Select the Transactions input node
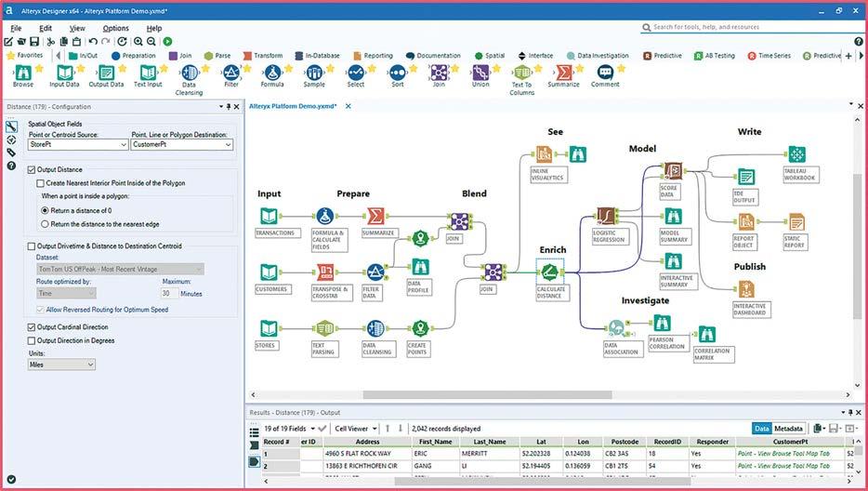Viewport: 868px width, 491px height. pos(269,216)
